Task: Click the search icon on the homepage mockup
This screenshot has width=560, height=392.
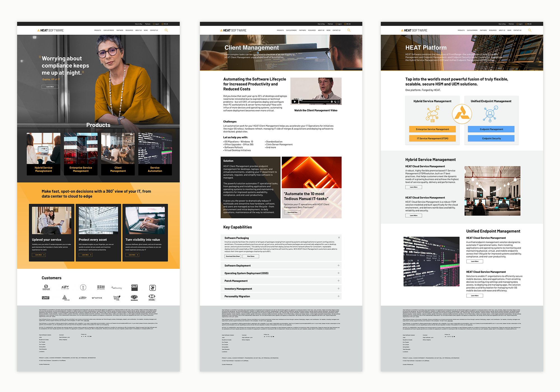Action: pyautogui.click(x=166, y=30)
